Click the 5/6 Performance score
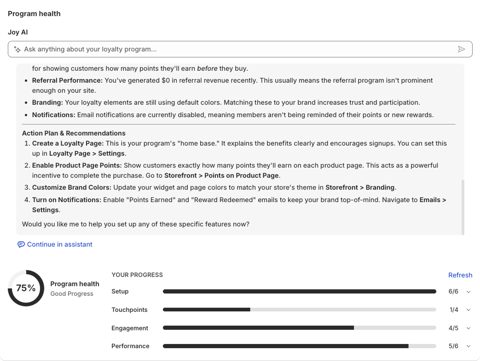 (x=453, y=346)
